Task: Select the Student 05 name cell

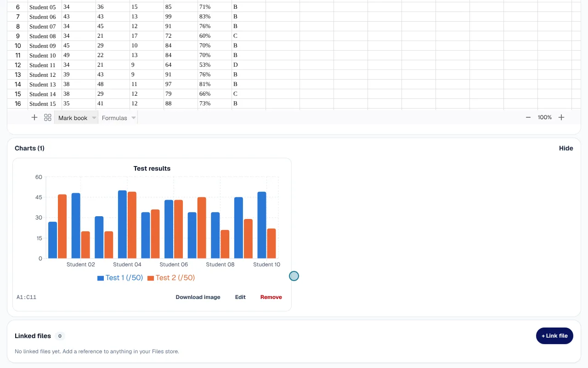Action: click(x=45, y=7)
